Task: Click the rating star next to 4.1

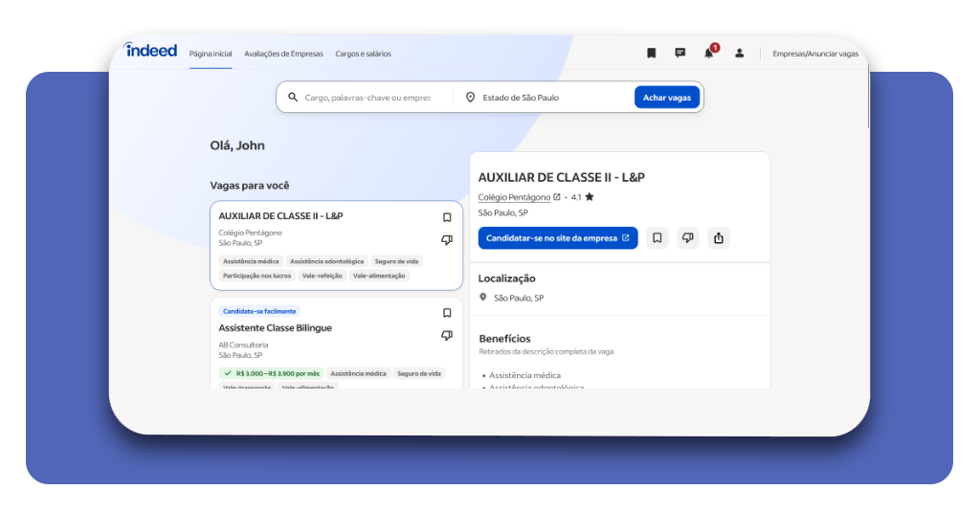Action: coord(590,197)
